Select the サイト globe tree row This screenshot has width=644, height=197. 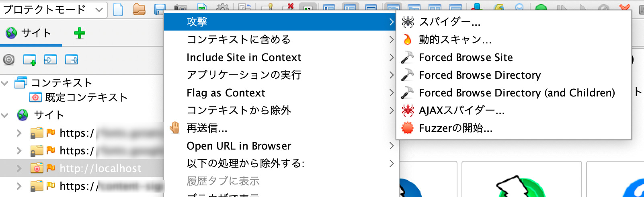pos(40,115)
